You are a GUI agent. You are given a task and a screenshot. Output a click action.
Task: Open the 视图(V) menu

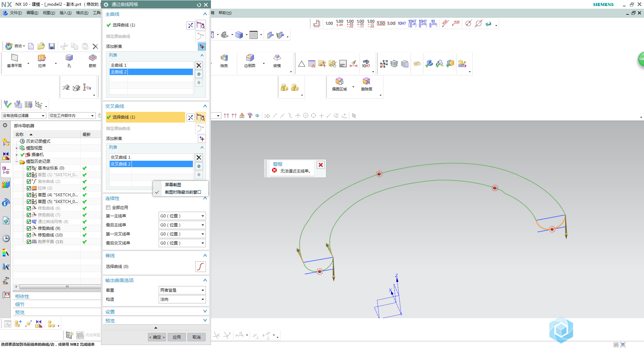click(x=49, y=13)
